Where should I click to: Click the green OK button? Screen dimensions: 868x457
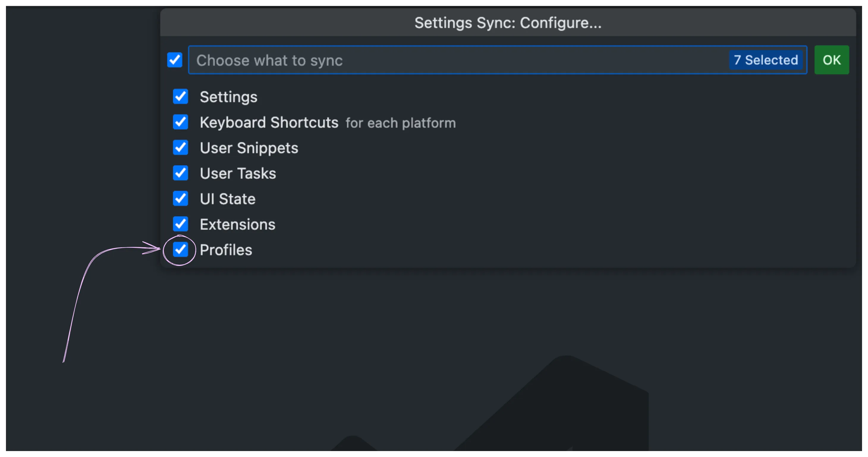pos(831,60)
